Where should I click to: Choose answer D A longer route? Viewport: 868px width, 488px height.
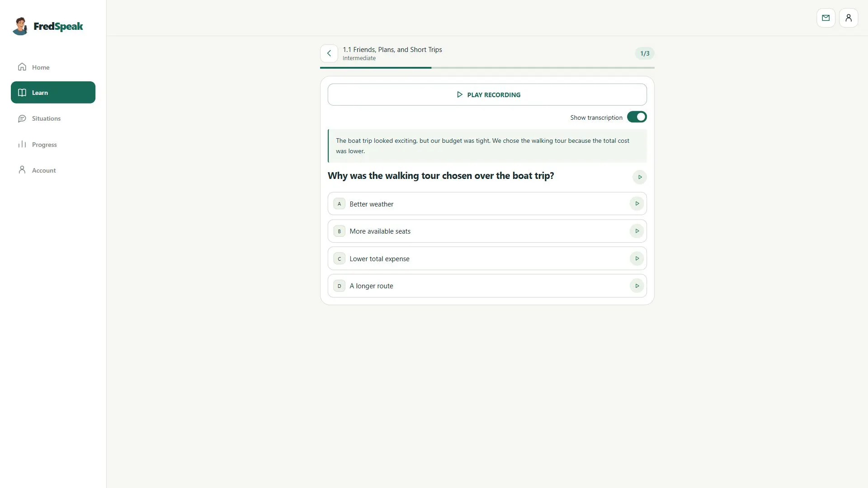tap(487, 286)
